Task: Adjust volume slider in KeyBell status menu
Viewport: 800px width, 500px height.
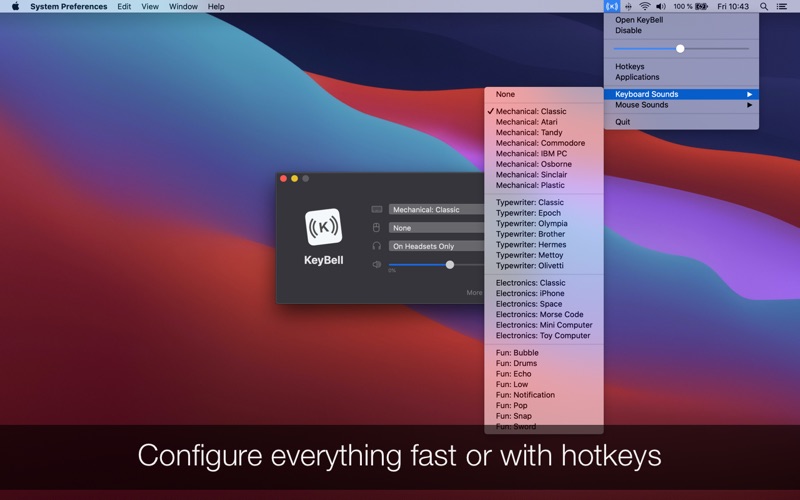Action: [x=680, y=48]
